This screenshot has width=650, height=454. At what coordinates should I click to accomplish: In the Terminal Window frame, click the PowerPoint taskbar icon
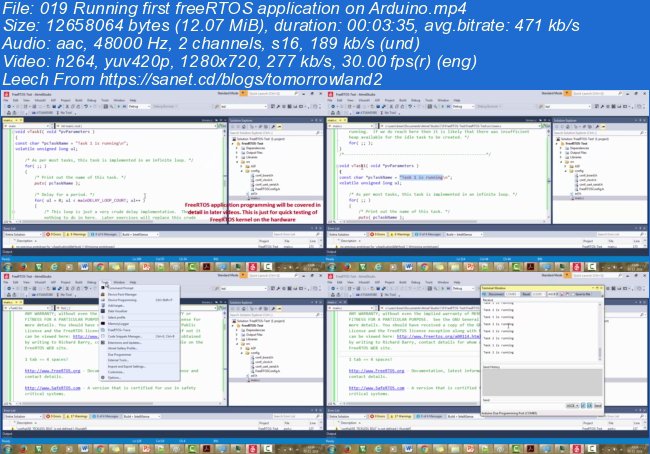pyautogui.click(x=470, y=449)
